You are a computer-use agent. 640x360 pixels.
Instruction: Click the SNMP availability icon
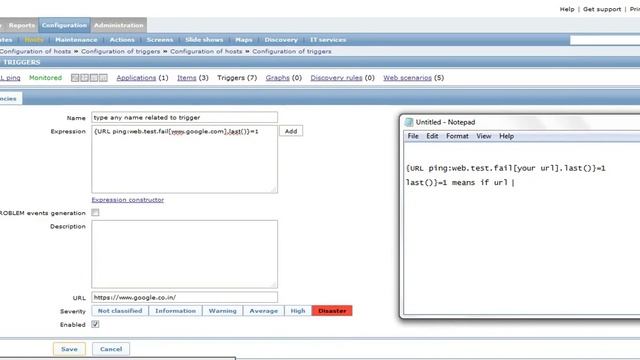84,78
